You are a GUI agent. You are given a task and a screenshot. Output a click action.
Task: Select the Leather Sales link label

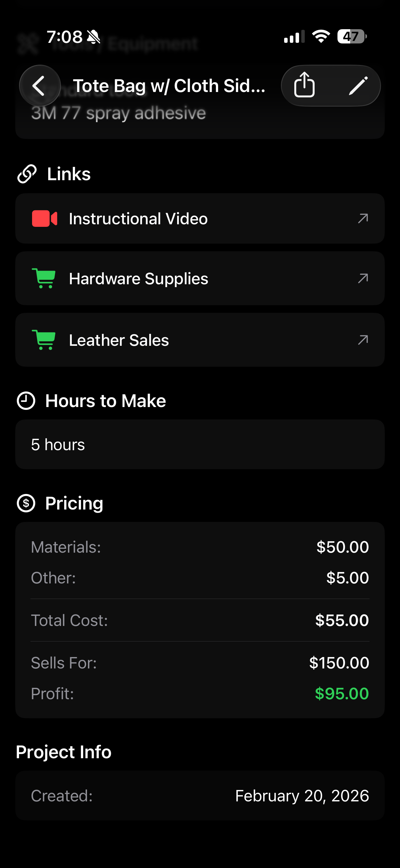(x=119, y=340)
